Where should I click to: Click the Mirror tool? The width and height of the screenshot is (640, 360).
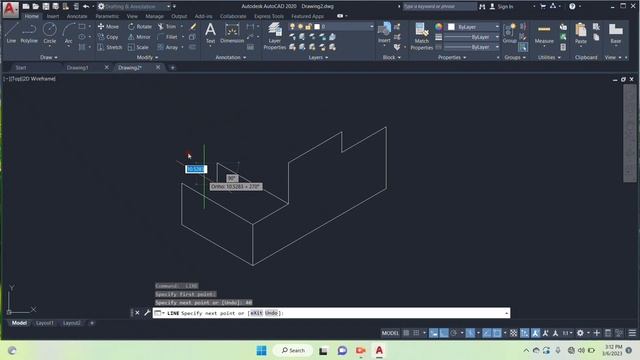(x=140, y=37)
